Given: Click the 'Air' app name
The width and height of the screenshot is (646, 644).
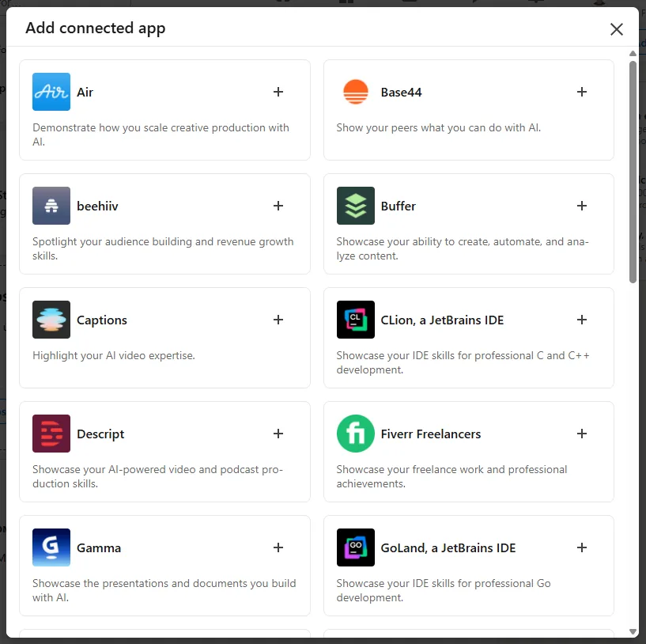Looking at the screenshot, I should (x=85, y=92).
